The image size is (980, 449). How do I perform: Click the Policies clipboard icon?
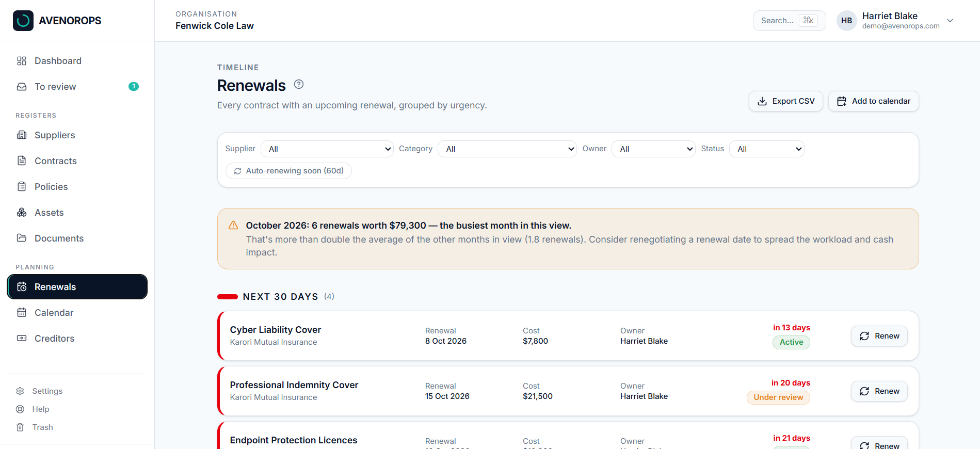22,187
